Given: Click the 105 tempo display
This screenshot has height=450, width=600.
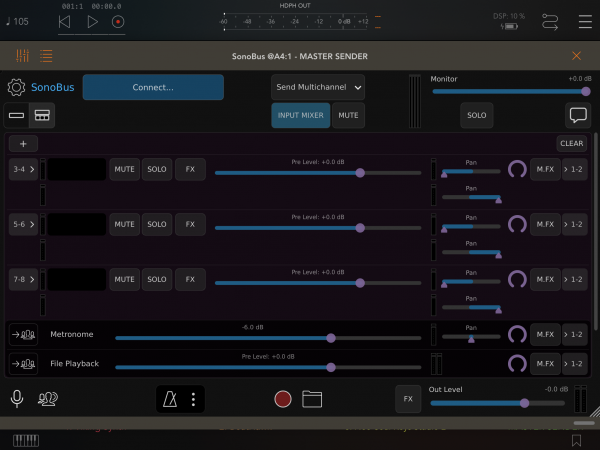Looking at the screenshot, I should [17, 22].
